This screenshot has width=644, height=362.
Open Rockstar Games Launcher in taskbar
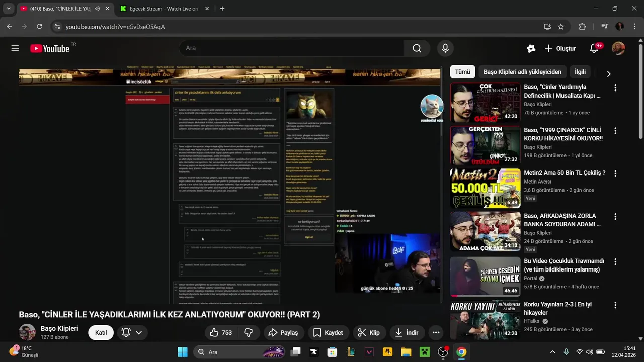(x=387, y=352)
